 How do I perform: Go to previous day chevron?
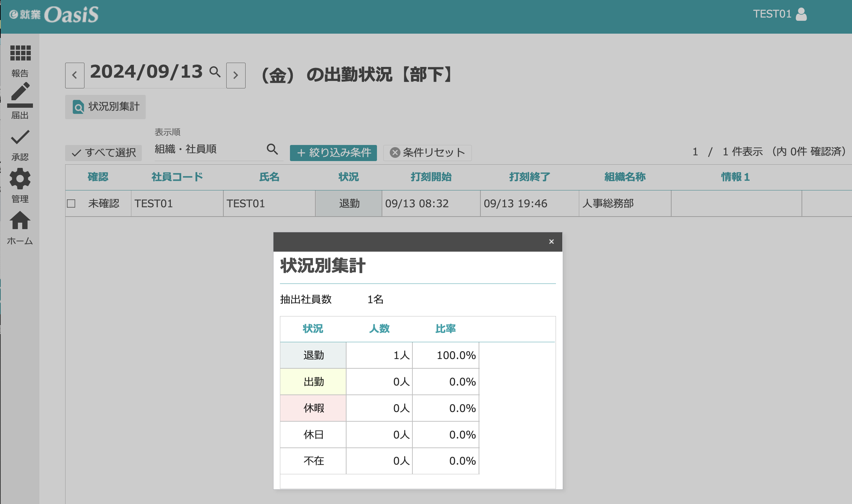point(75,75)
